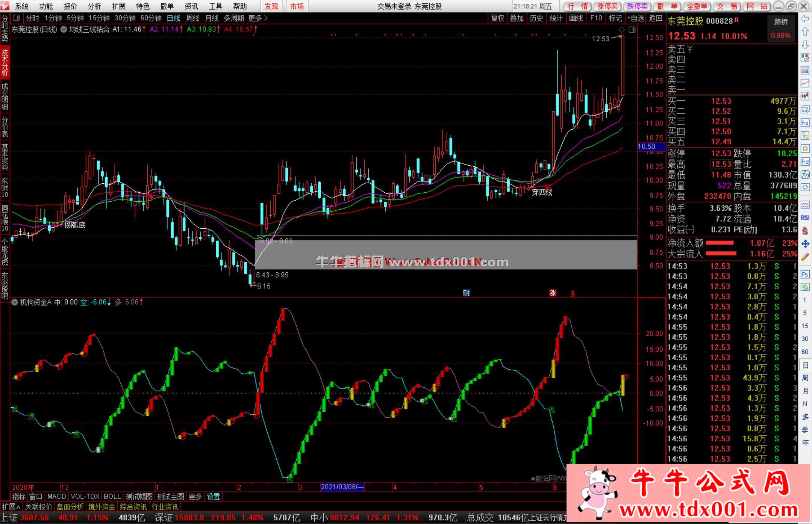Image resolution: width=812 pixels, height=524 pixels.
Task: Switch to the 周线 weekly chart tab
Action: click(192, 18)
